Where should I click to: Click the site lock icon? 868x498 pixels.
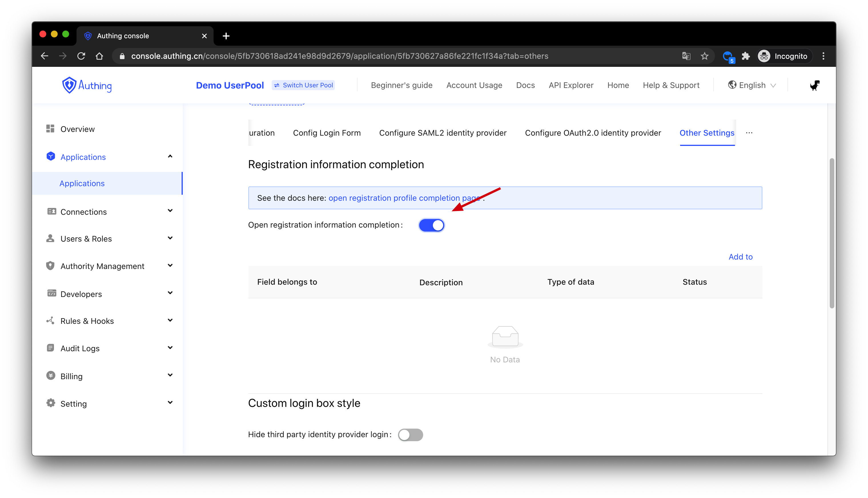(122, 56)
